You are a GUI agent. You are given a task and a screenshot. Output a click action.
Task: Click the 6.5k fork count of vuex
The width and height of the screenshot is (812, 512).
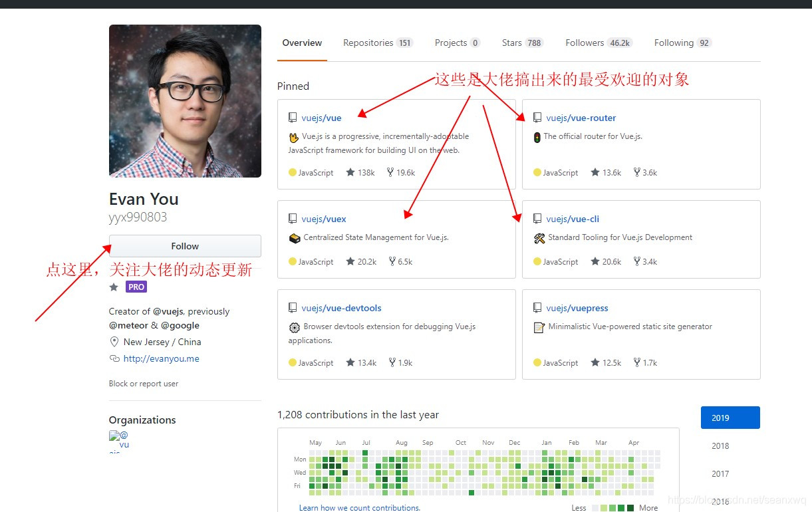400,261
